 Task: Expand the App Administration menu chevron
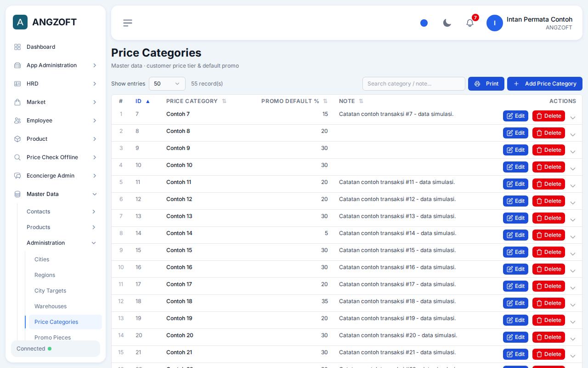[95, 65]
